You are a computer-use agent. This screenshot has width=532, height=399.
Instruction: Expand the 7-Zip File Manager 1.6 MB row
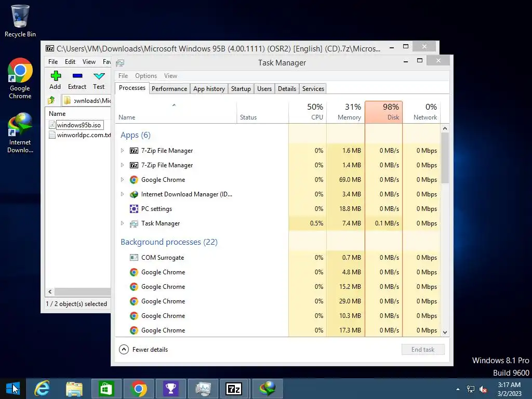click(x=123, y=151)
